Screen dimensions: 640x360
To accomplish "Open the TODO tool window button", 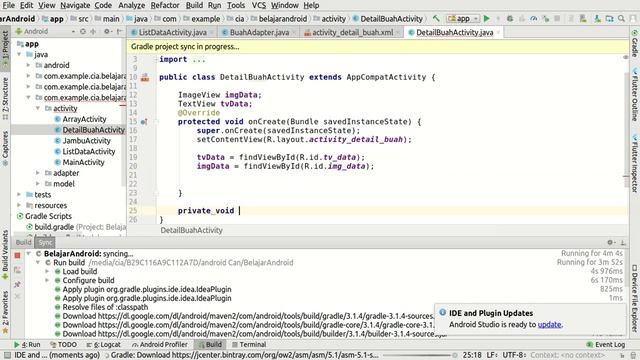I will (x=63, y=344).
